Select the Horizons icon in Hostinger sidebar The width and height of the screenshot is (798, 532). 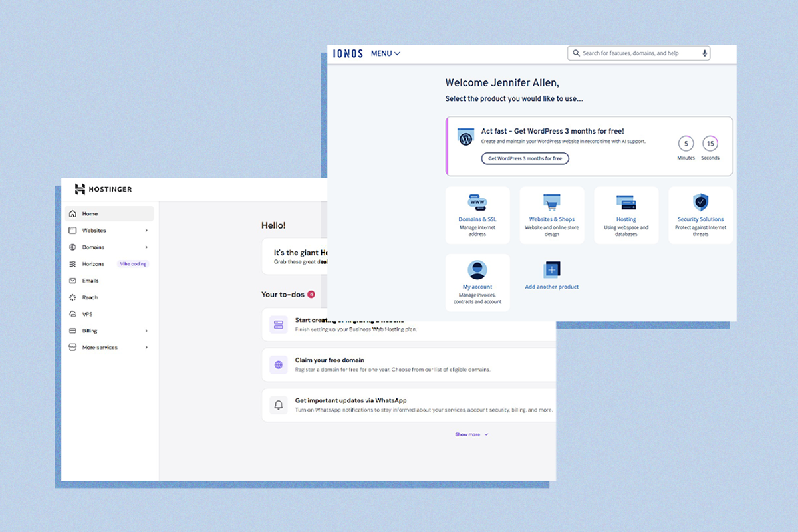click(72, 264)
